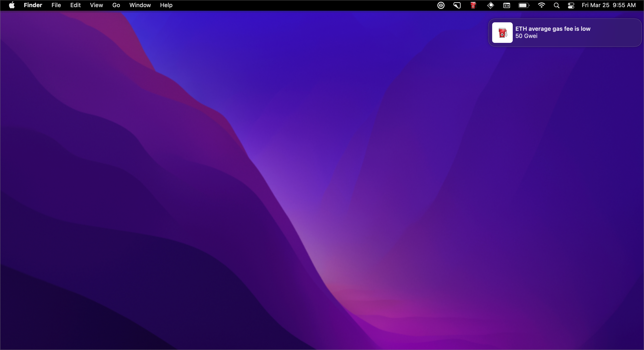Screen dimensions: 644x350
Task: Expand the Window menu
Action: [140, 5]
